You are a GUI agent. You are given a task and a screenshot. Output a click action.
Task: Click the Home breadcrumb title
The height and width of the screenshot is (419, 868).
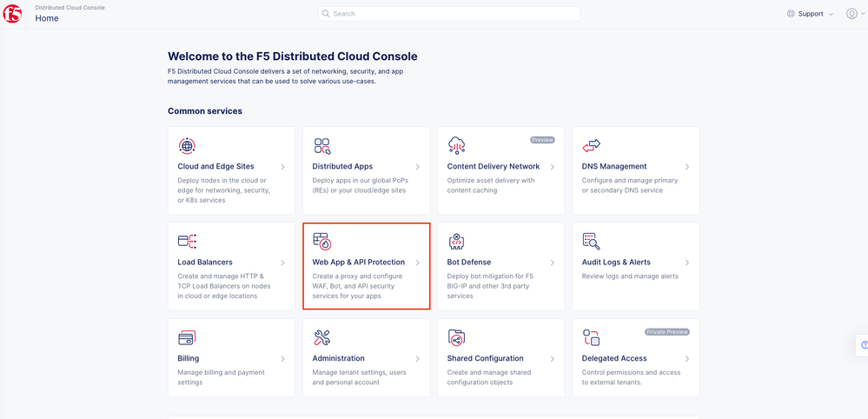[47, 18]
